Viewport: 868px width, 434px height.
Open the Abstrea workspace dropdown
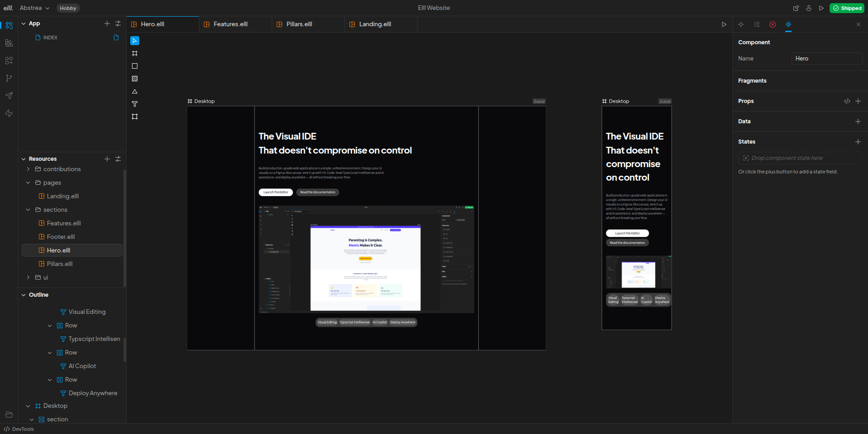pos(34,8)
